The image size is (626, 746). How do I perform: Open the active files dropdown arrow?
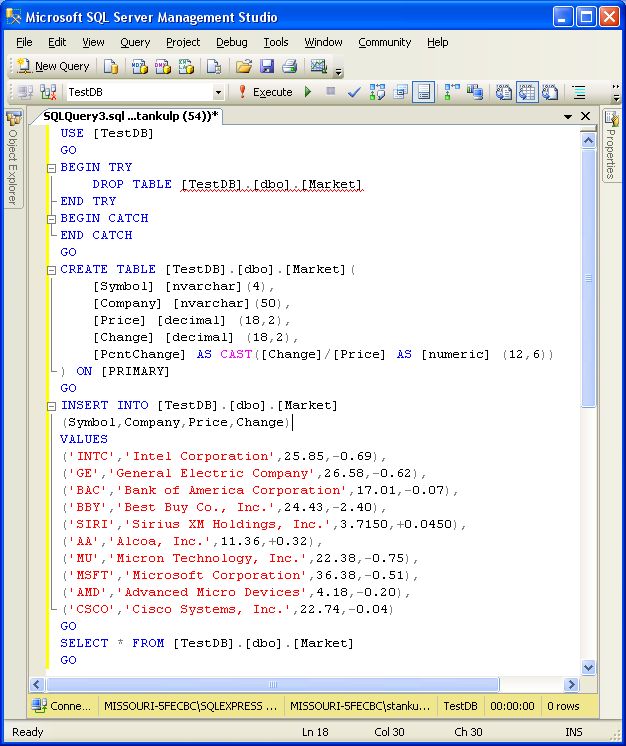coord(567,117)
